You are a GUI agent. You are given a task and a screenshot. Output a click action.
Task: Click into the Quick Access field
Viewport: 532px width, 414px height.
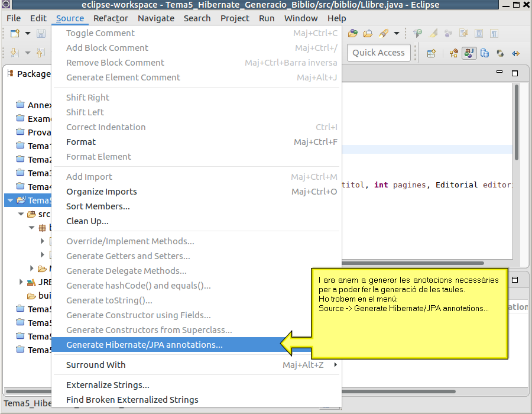(379, 53)
